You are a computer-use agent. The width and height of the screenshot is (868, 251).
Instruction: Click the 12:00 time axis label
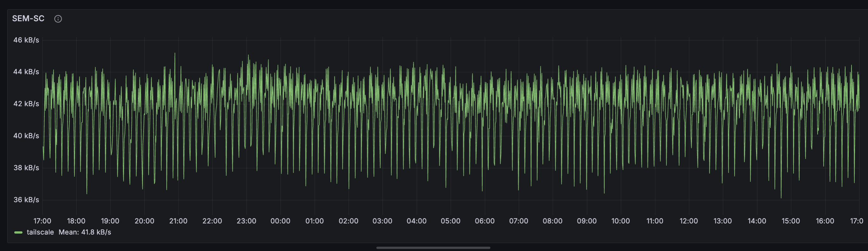[x=689, y=221]
